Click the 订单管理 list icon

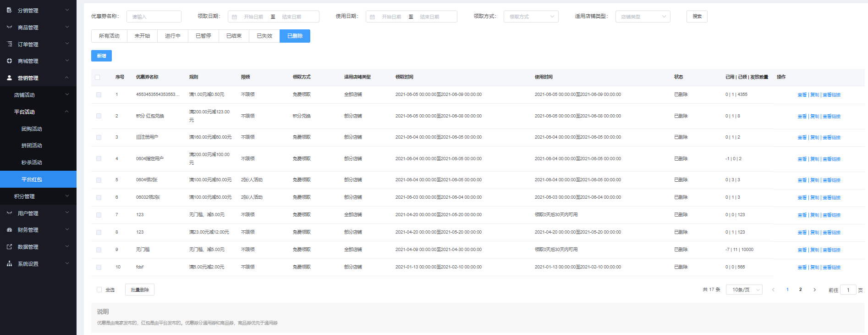(x=9, y=44)
